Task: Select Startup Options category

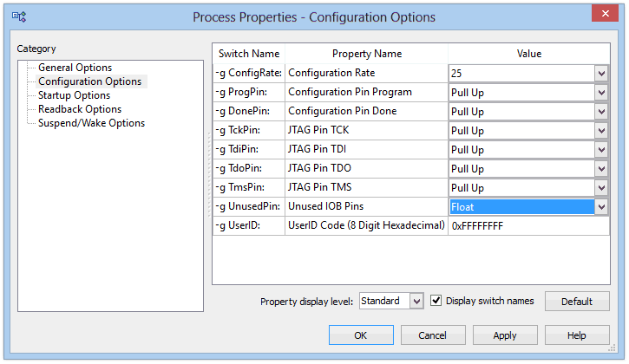Action: pyautogui.click(x=75, y=95)
